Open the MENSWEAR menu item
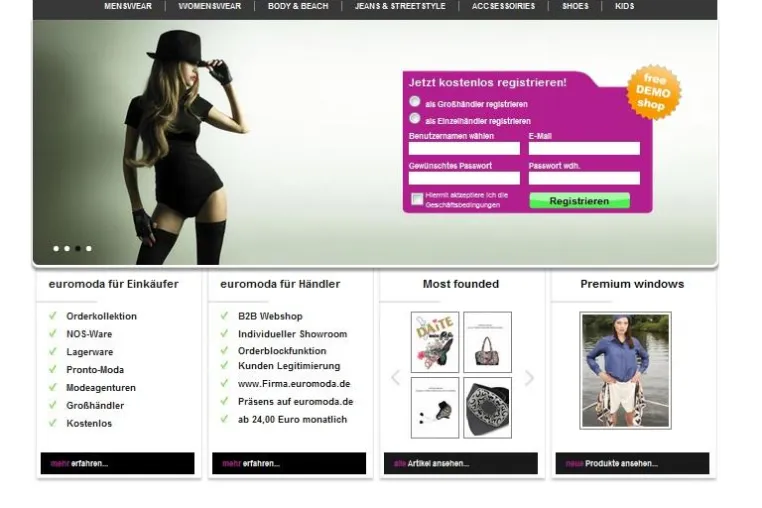This screenshot has width=762, height=508. (x=128, y=6)
